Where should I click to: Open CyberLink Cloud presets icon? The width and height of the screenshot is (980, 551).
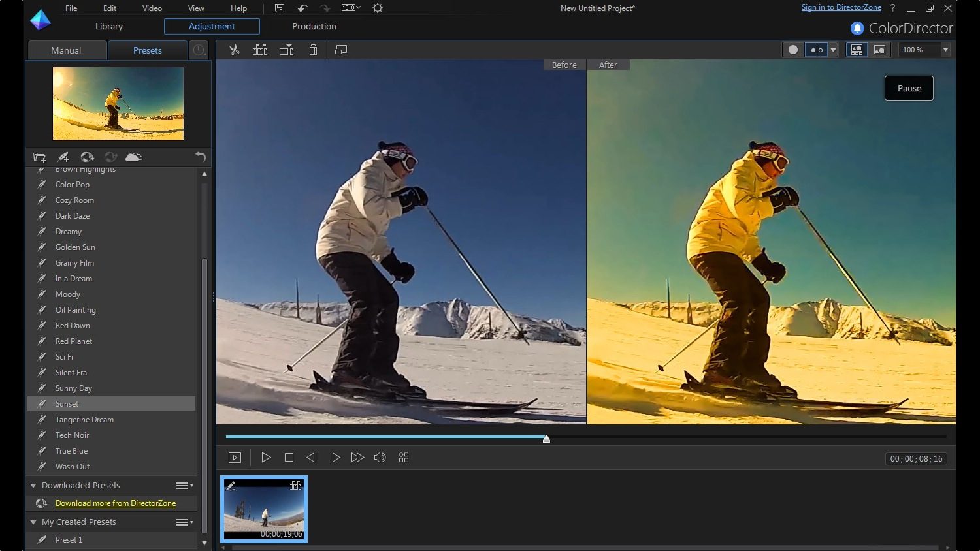click(134, 157)
